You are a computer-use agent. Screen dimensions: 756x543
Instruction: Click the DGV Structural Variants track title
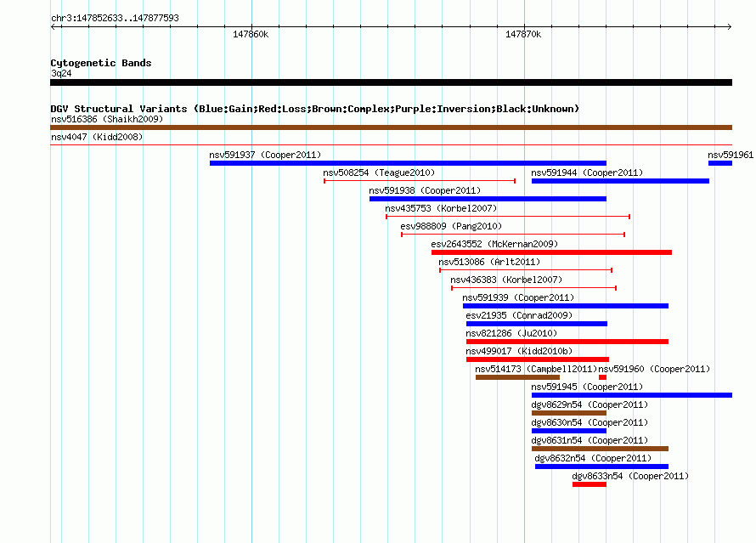pos(315,109)
